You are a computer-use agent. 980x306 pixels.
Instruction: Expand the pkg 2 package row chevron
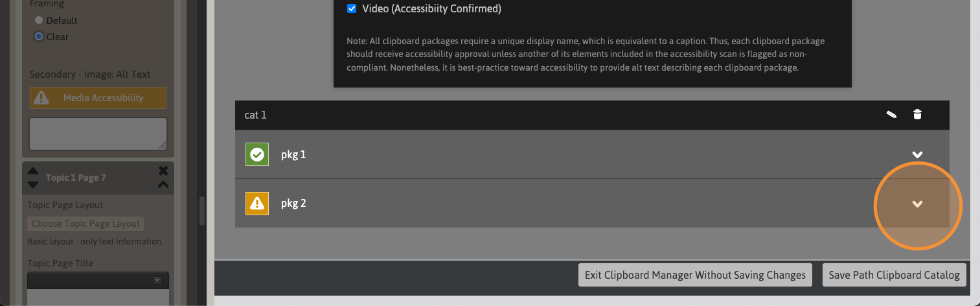pos(917,204)
